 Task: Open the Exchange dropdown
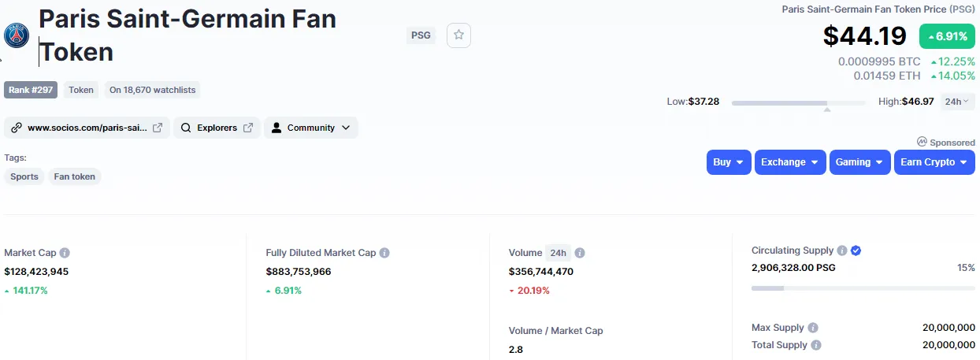790,162
